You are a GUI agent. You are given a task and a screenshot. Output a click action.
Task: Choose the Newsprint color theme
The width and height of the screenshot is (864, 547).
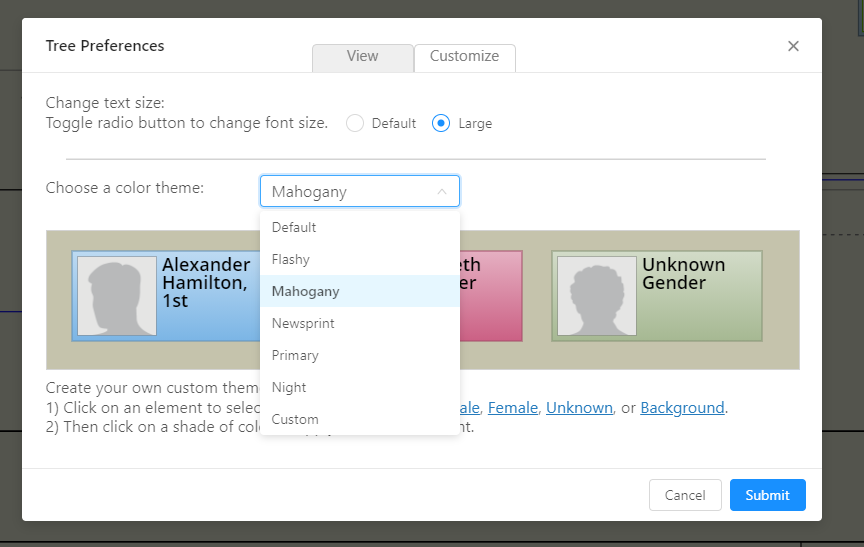(303, 323)
